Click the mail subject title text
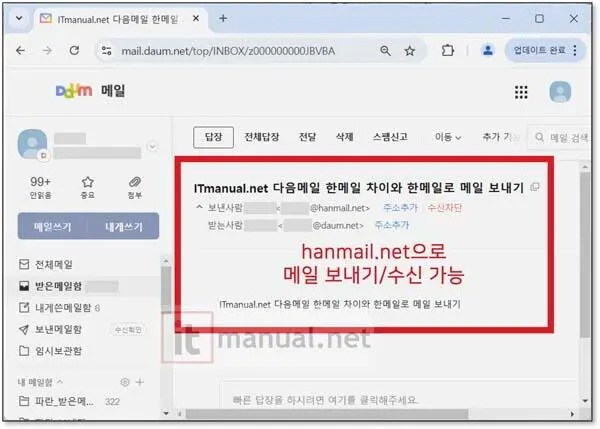The image size is (600, 429). pos(359,188)
